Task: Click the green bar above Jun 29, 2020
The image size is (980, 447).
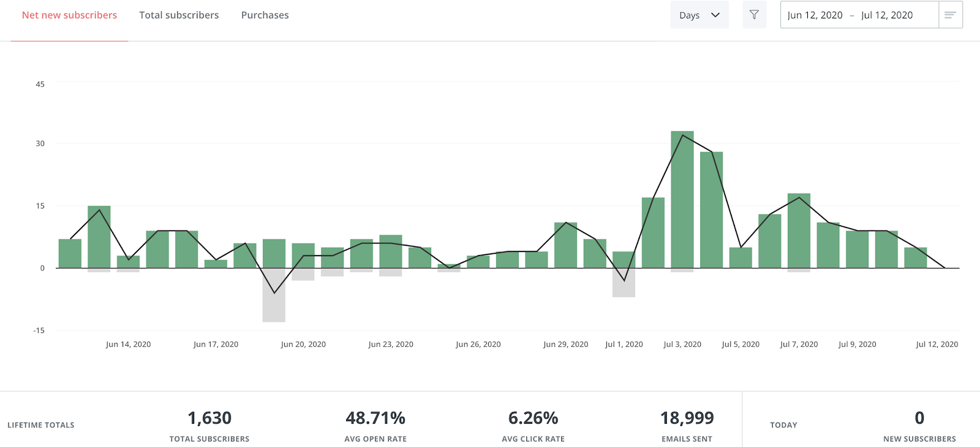Action: pyautogui.click(x=565, y=245)
